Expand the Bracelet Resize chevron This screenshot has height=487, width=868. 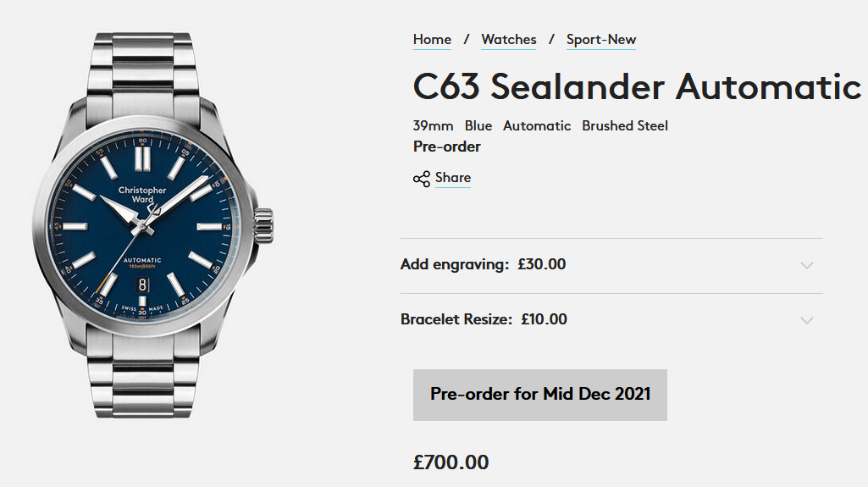[x=807, y=320]
